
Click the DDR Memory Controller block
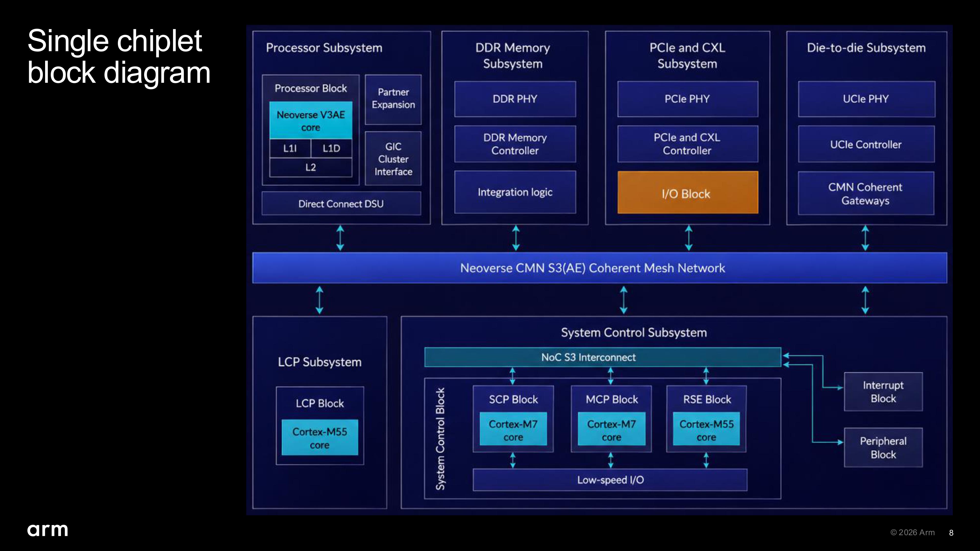pyautogui.click(x=515, y=144)
